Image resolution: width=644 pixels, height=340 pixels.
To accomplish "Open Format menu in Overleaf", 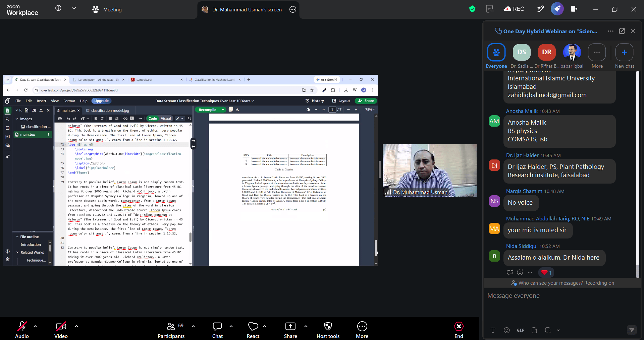I will click(x=69, y=101).
